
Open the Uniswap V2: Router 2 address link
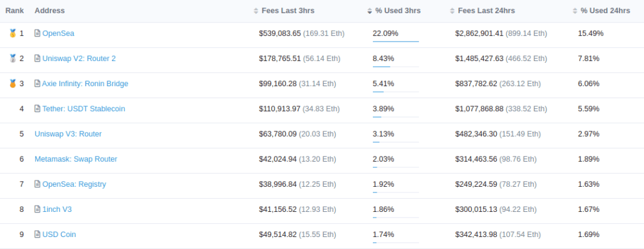(x=79, y=58)
